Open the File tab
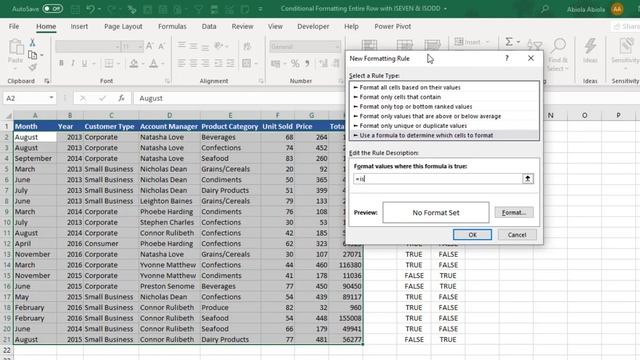The height and width of the screenshot is (360, 640). click(14, 26)
